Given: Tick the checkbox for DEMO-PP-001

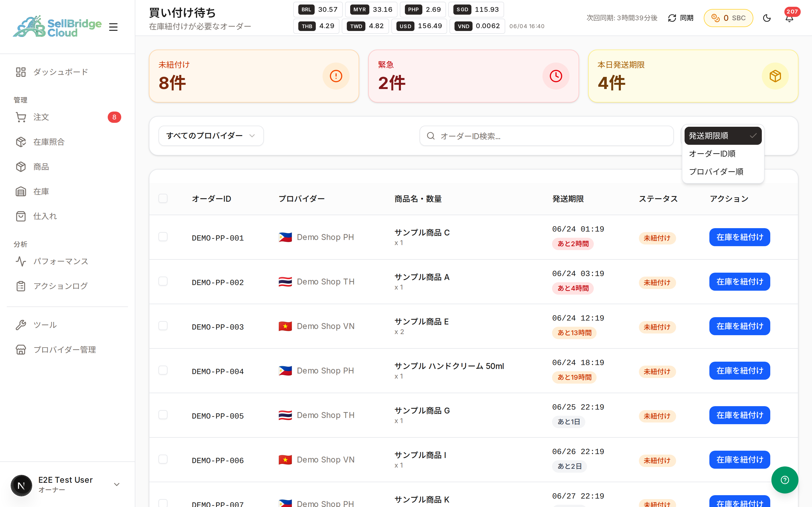Looking at the screenshot, I should click(163, 237).
